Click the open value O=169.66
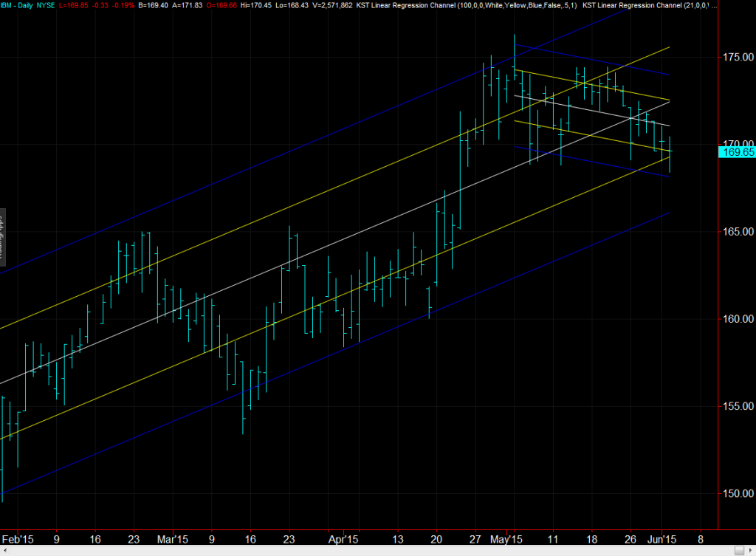 pos(221,5)
